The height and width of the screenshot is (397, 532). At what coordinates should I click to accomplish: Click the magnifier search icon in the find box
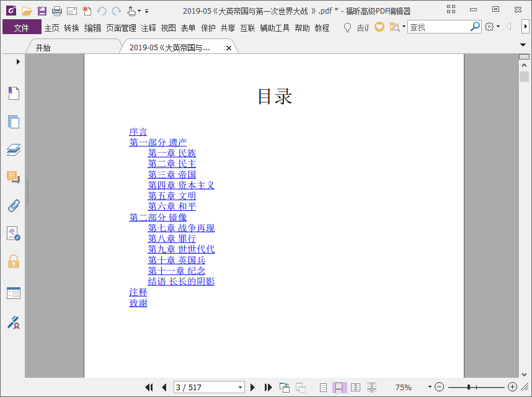tap(475, 26)
